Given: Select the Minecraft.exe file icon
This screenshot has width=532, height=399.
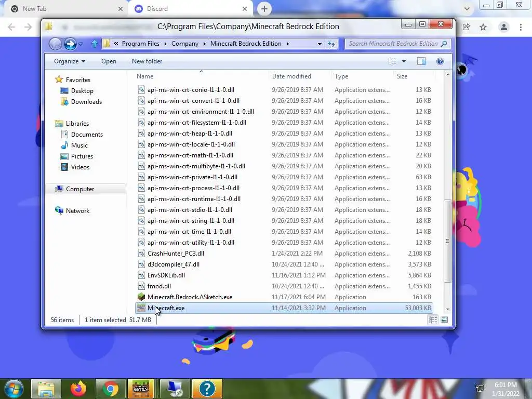Looking at the screenshot, I should (141, 308).
